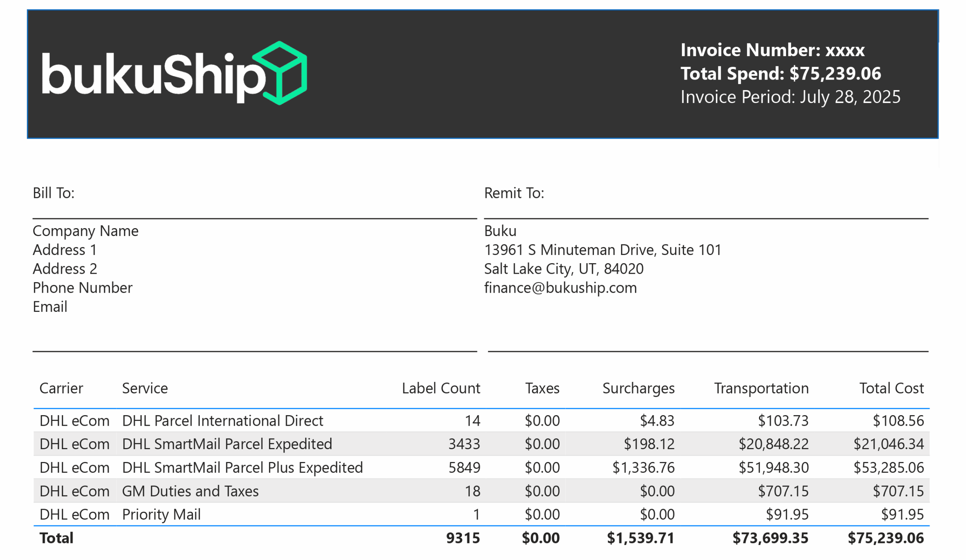
Task: Click total surcharges $1,539.71
Action: [x=641, y=539]
